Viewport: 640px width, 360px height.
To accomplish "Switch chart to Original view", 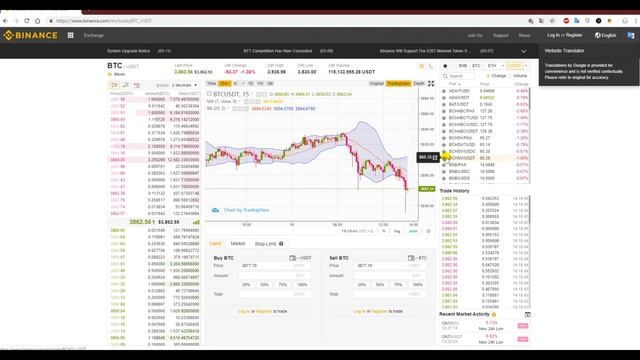I will (376, 84).
